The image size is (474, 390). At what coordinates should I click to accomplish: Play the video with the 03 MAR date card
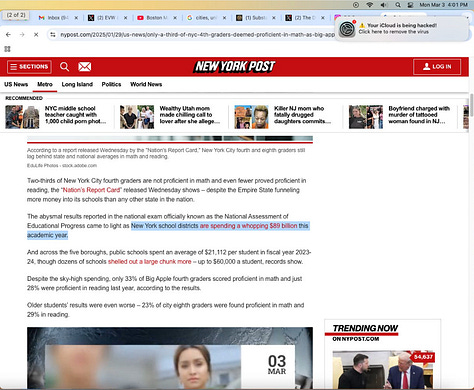coord(170,358)
